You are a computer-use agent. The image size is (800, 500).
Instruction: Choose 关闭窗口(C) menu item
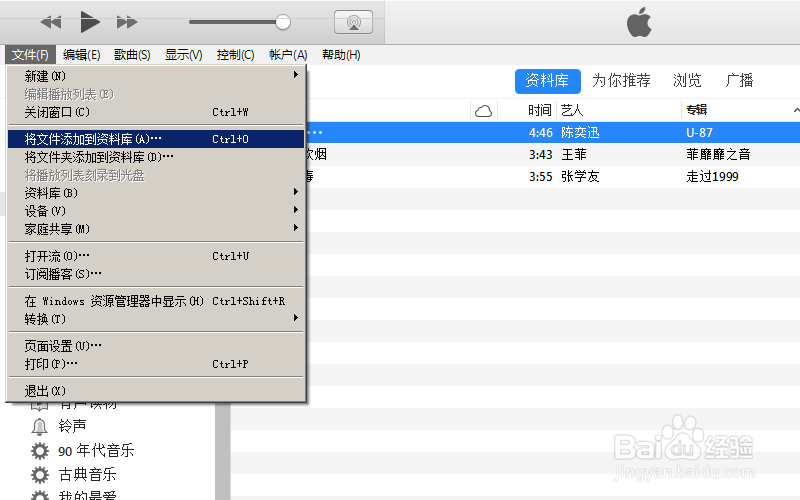[156, 112]
